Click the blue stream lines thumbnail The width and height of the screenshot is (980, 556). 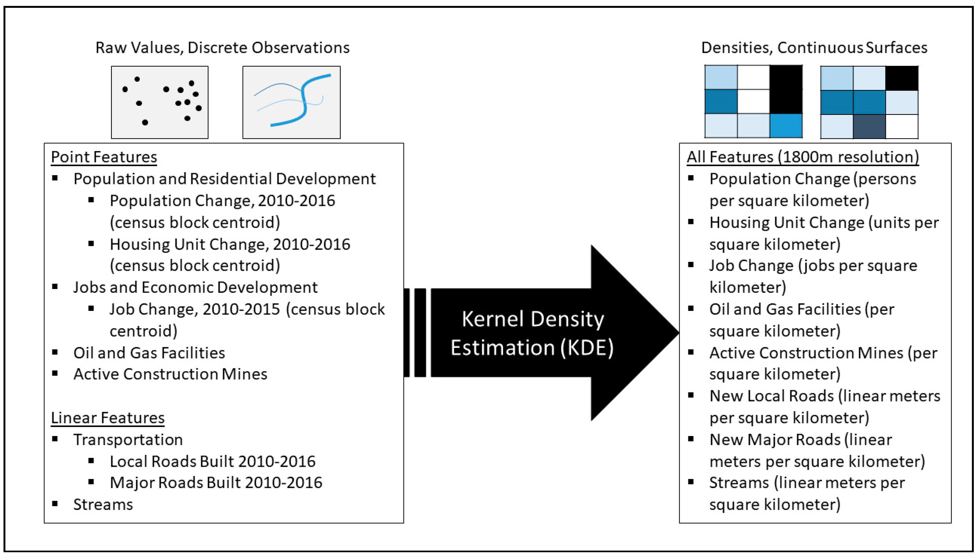pyautogui.click(x=291, y=102)
